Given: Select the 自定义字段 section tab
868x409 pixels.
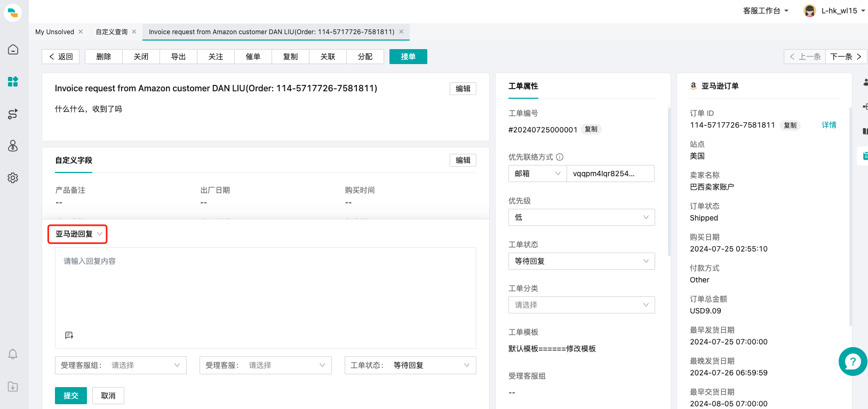Looking at the screenshot, I should (74, 160).
